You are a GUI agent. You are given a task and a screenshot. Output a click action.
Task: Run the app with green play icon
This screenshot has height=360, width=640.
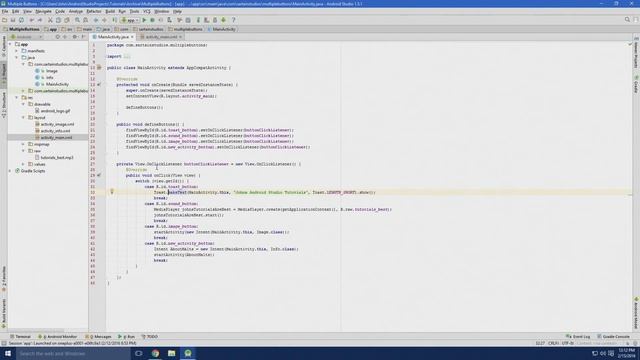[144, 20]
